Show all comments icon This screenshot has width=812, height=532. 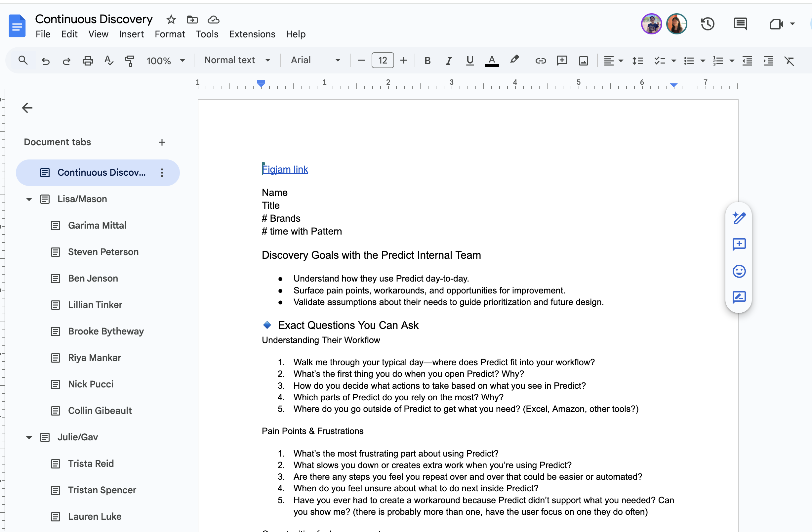(x=740, y=24)
